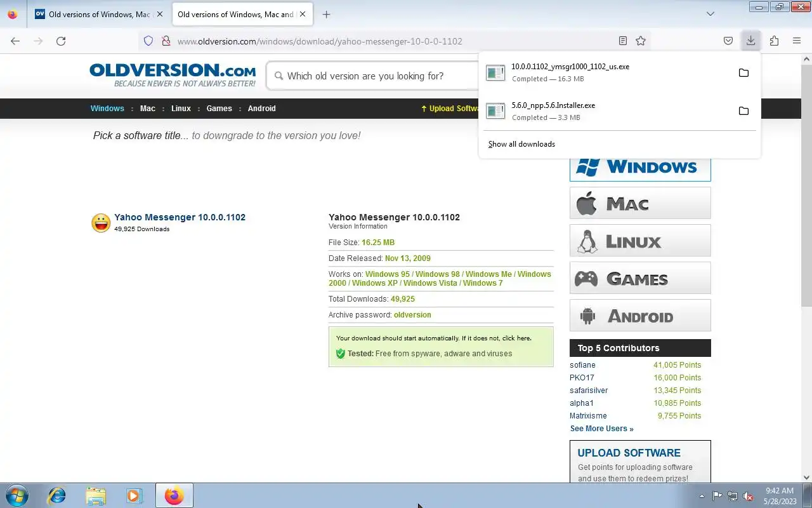Click See More Users link
812x508 pixels.
(x=601, y=429)
